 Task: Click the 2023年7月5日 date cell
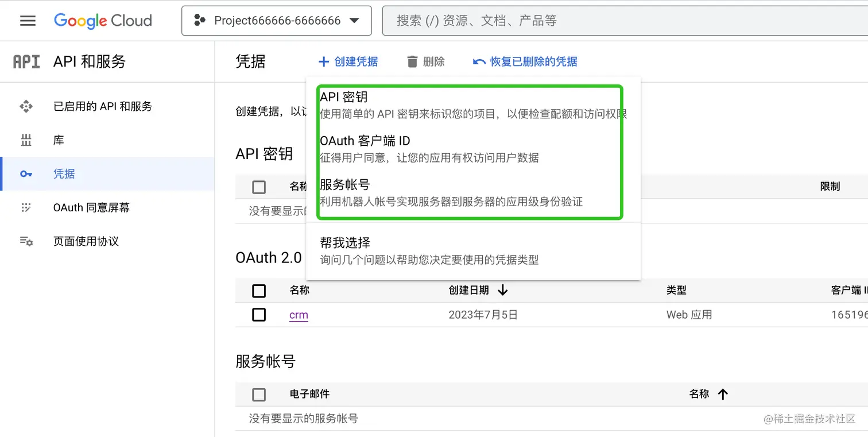tap(483, 315)
